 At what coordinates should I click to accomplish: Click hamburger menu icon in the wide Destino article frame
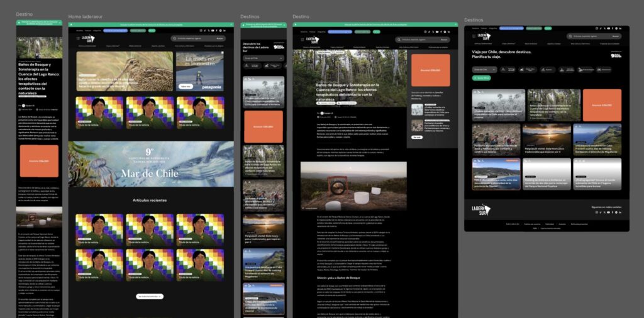point(303,40)
